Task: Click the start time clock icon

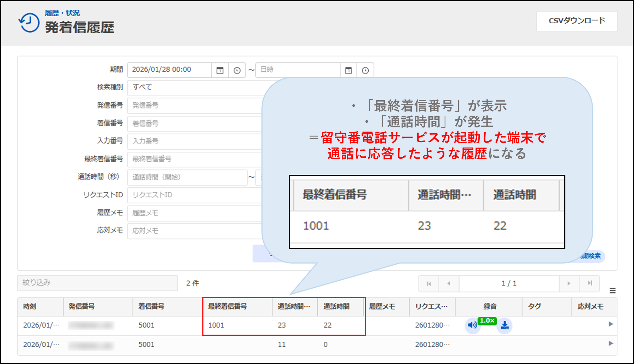Action: (237, 70)
